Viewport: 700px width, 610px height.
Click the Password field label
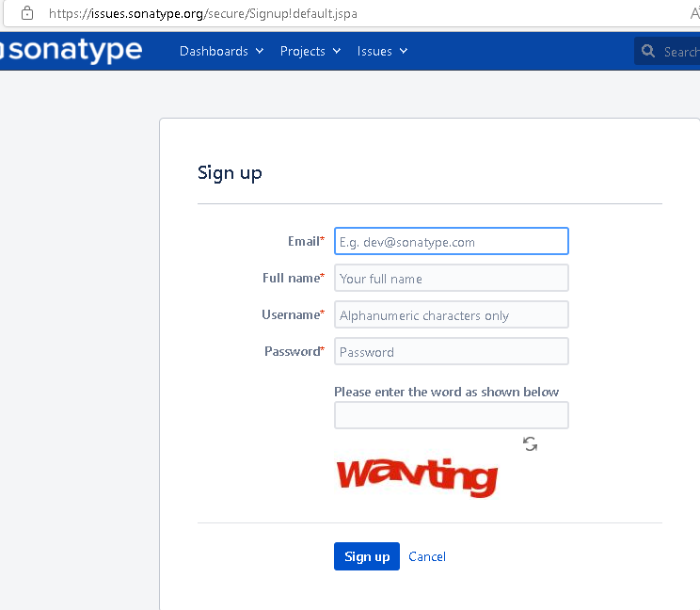click(x=292, y=352)
